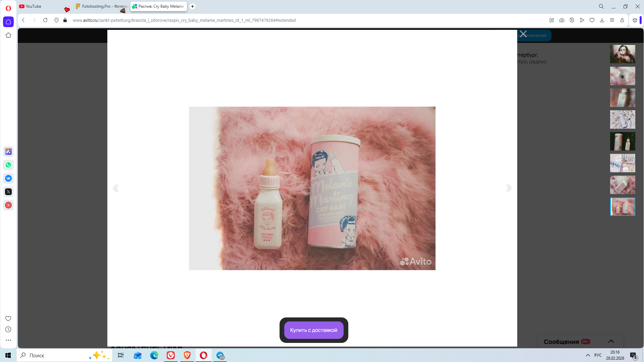
Task: Open WhatsApp in Opera sidebar
Action: [8, 165]
